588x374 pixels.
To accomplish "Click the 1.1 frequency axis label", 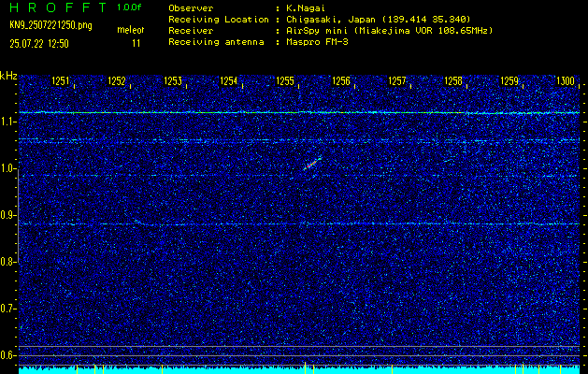I will click(7, 122).
